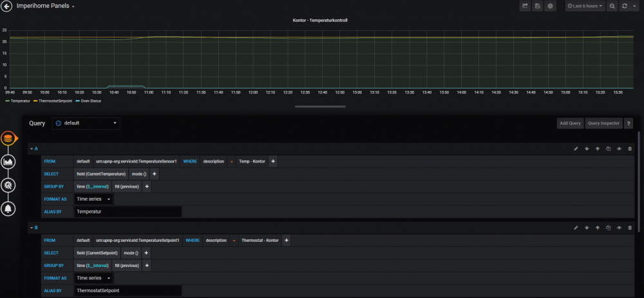
Task: Open the Query Inspector
Action: pyautogui.click(x=603, y=123)
